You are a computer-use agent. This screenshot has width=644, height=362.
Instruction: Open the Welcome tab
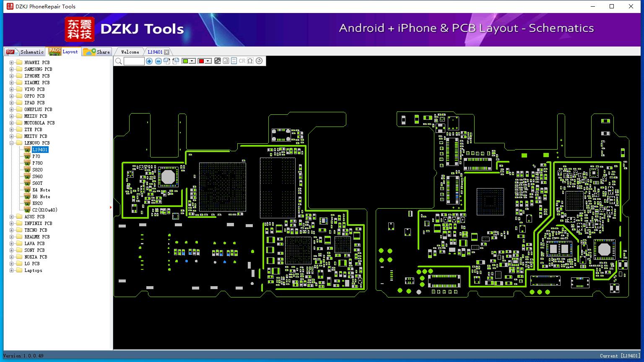[130, 52]
